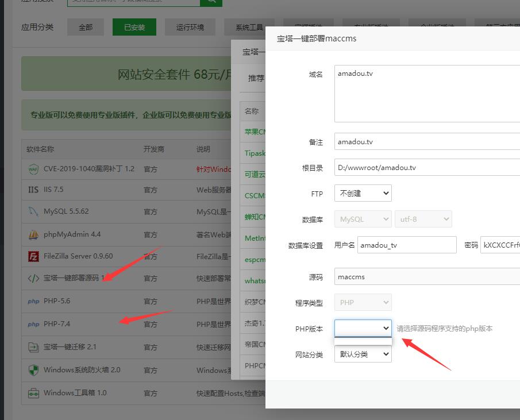Select the 全部 category tab
Image resolution: width=520 pixels, height=420 pixels.
pos(86,27)
